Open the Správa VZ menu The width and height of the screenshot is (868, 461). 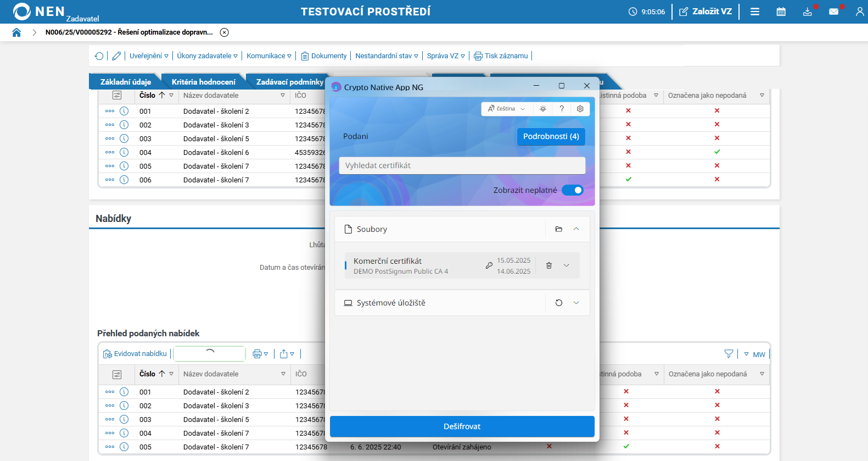click(446, 56)
